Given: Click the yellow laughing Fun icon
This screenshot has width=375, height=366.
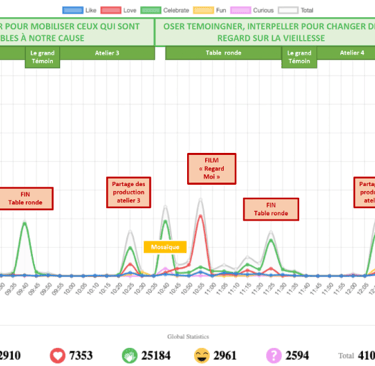Looking at the screenshot, I should click(x=202, y=356).
